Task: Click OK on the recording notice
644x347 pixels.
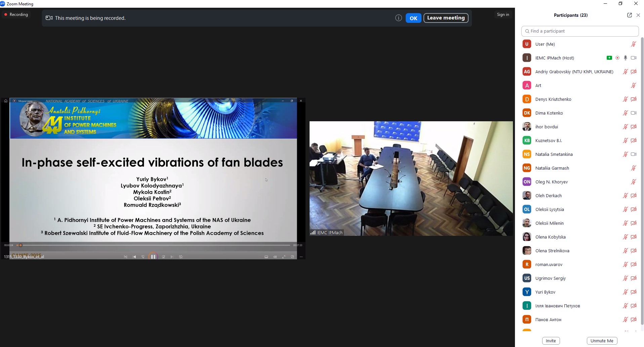Action: tap(413, 18)
